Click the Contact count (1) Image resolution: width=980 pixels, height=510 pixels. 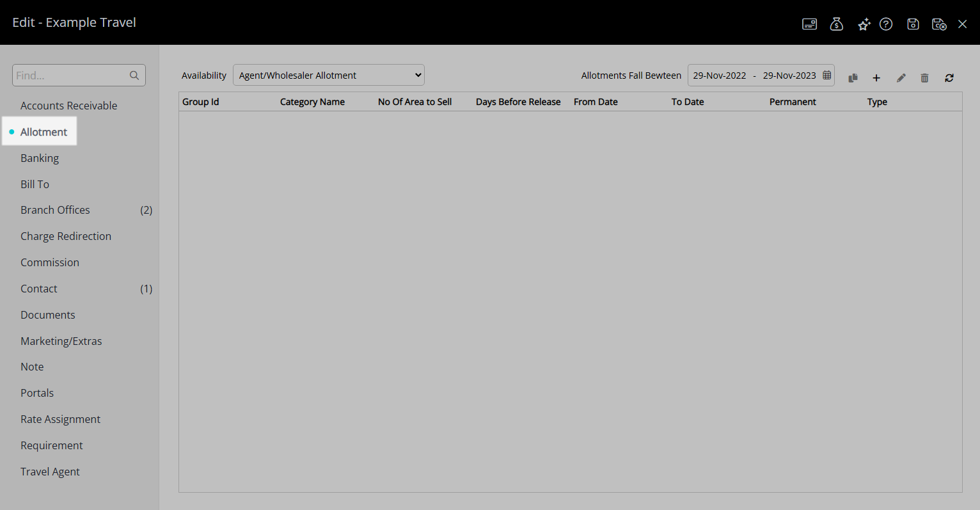[146, 289]
